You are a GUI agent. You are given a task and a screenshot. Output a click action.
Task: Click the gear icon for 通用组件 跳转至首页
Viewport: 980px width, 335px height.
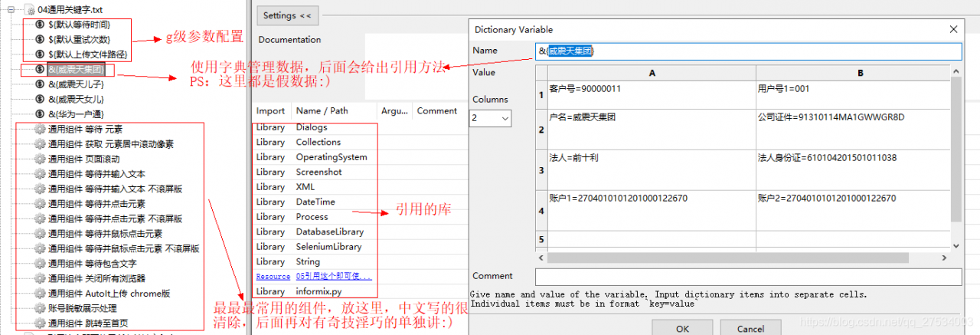(39, 323)
